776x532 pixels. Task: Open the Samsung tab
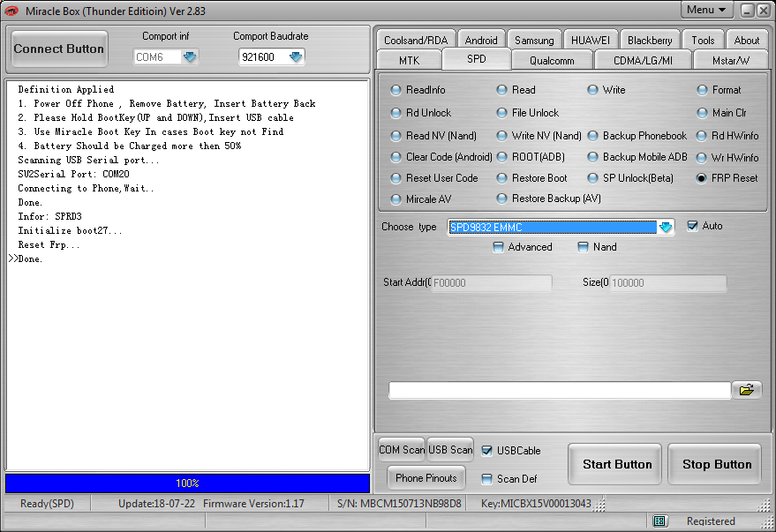click(534, 40)
